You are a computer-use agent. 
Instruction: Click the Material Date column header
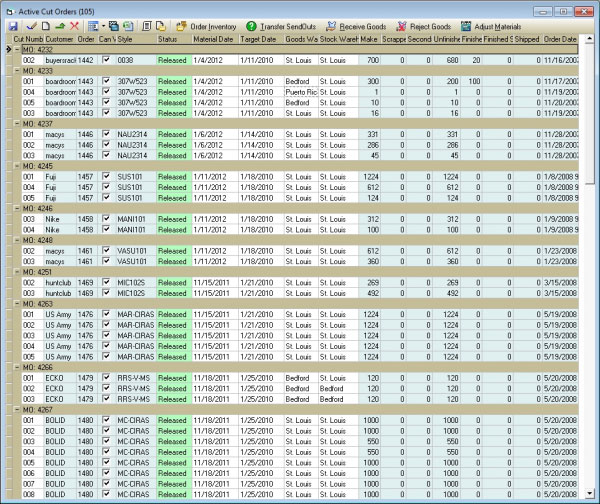[212, 38]
